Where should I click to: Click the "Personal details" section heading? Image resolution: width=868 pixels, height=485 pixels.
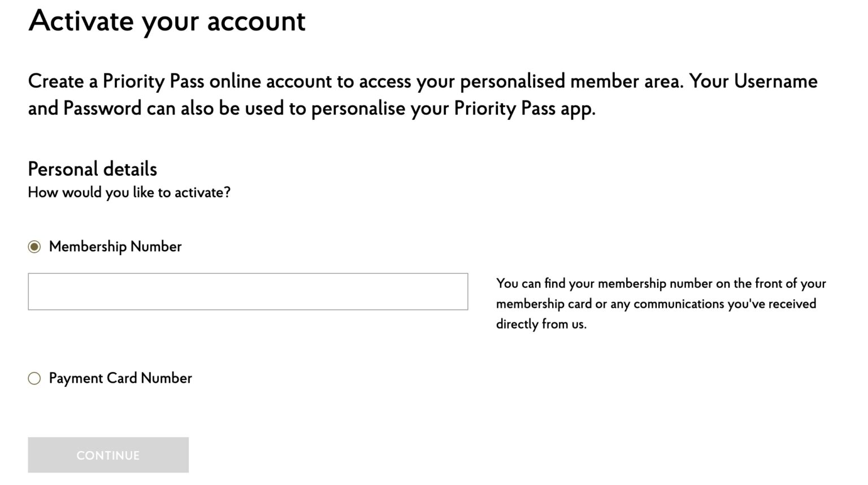tap(92, 169)
